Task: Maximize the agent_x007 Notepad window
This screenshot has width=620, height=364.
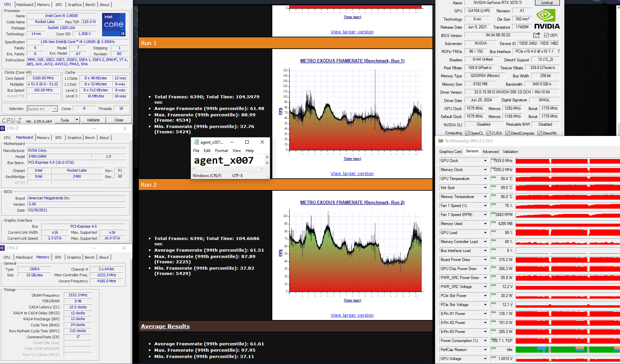Action: coord(247,142)
